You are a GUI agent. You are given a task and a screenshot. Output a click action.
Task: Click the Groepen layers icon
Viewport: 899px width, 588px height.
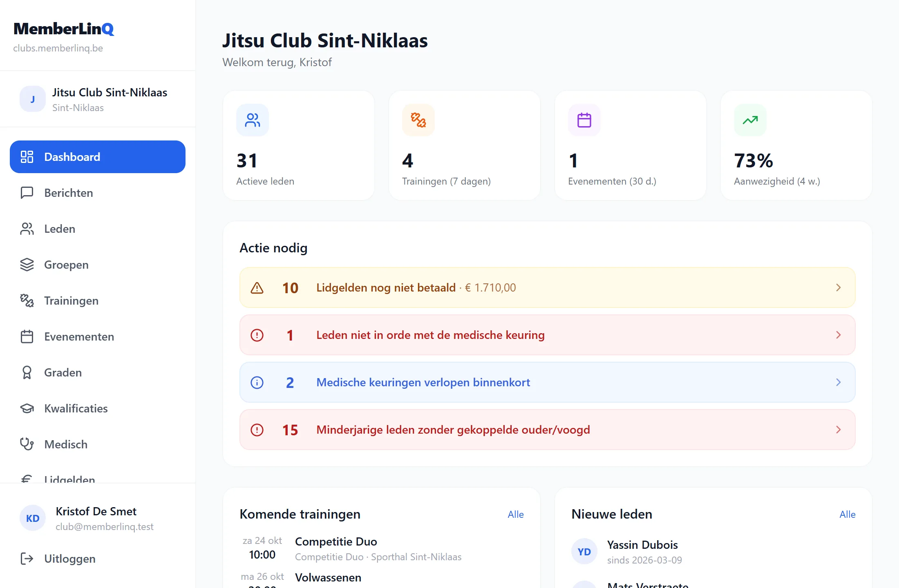coord(27,265)
